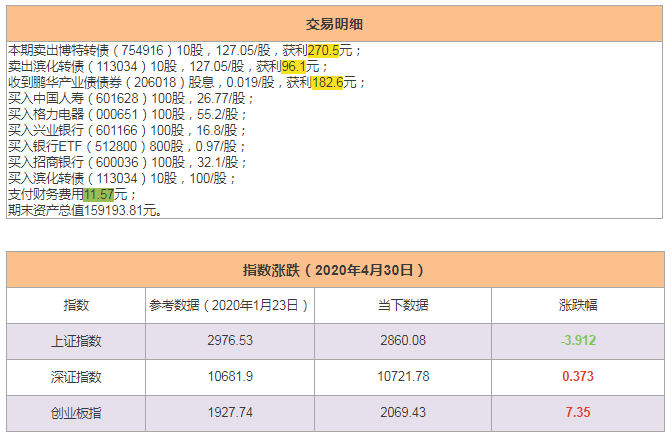Click the line 买入银行ETF (512800)
This screenshot has height=441, width=672.
[x=126, y=147]
